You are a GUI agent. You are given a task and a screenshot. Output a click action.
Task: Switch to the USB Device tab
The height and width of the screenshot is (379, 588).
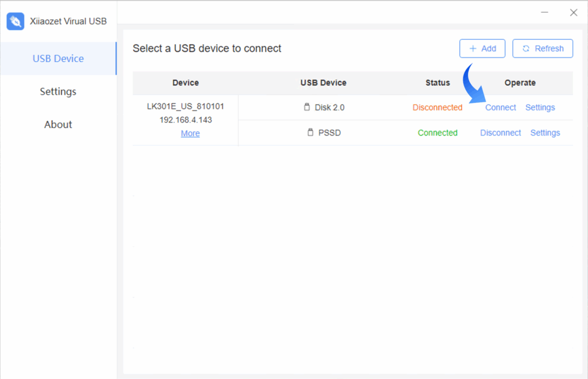[58, 59]
